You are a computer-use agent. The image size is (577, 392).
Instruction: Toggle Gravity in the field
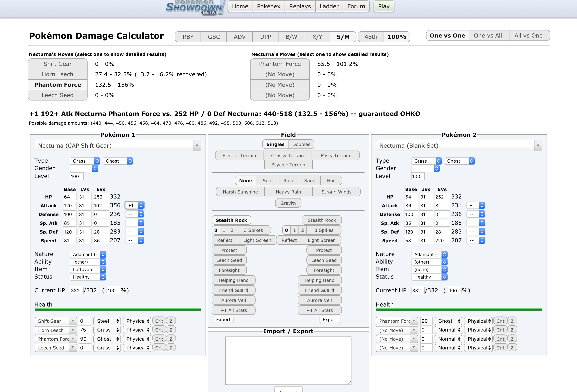(288, 203)
